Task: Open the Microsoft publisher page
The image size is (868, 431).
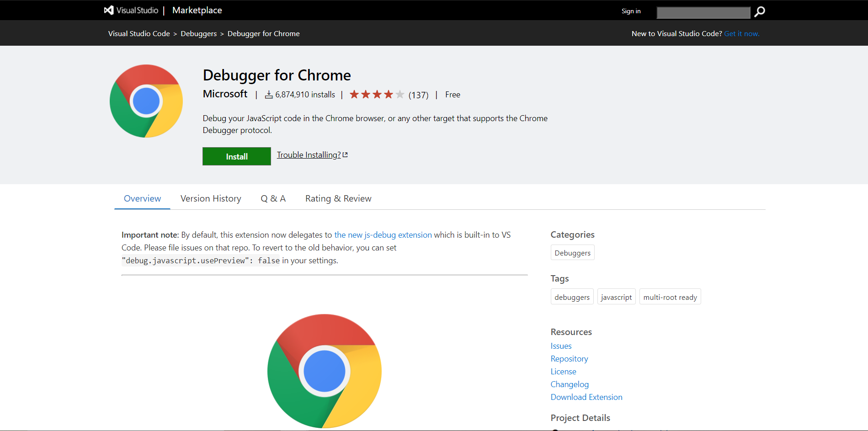Action: tap(225, 94)
